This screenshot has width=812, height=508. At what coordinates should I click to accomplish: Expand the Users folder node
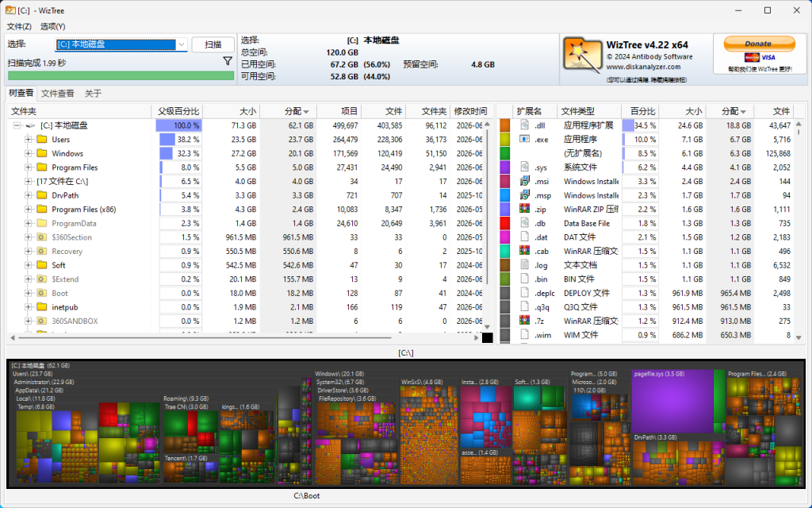click(29, 140)
